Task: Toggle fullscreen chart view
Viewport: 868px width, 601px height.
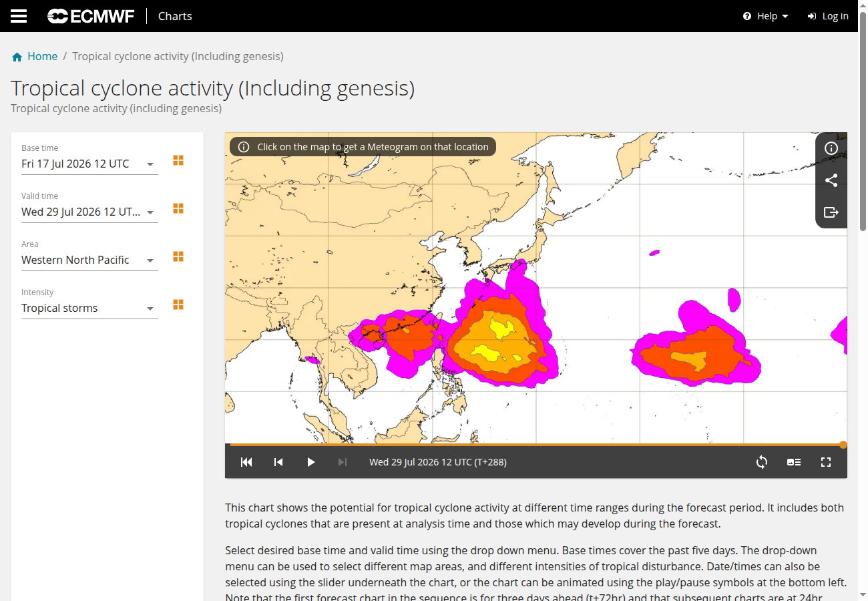Action: point(826,462)
